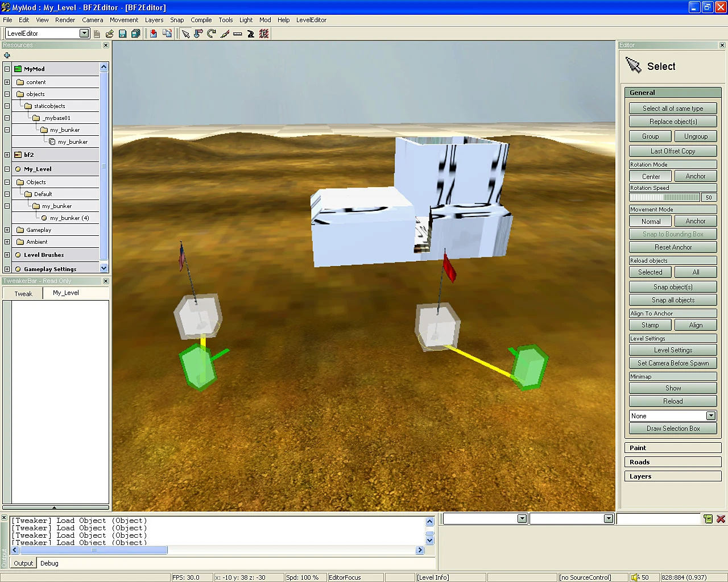This screenshot has height=582, width=728.
Task: Open the Snap menu
Action: pyautogui.click(x=177, y=20)
